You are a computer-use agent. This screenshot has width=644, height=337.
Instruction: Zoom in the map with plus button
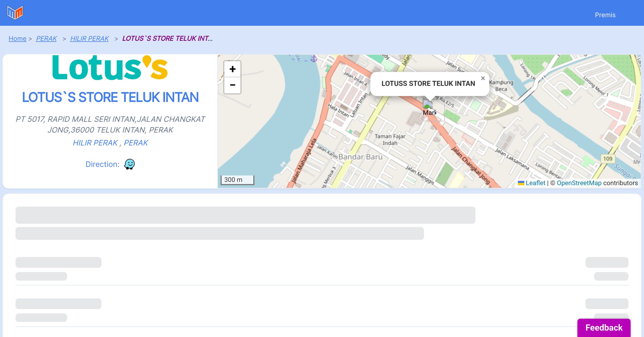[232, 69]
